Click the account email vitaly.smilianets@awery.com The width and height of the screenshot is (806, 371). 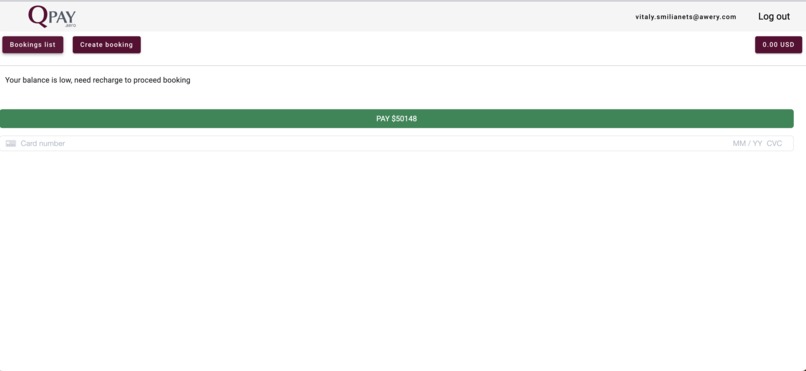[x=686, y=17]
